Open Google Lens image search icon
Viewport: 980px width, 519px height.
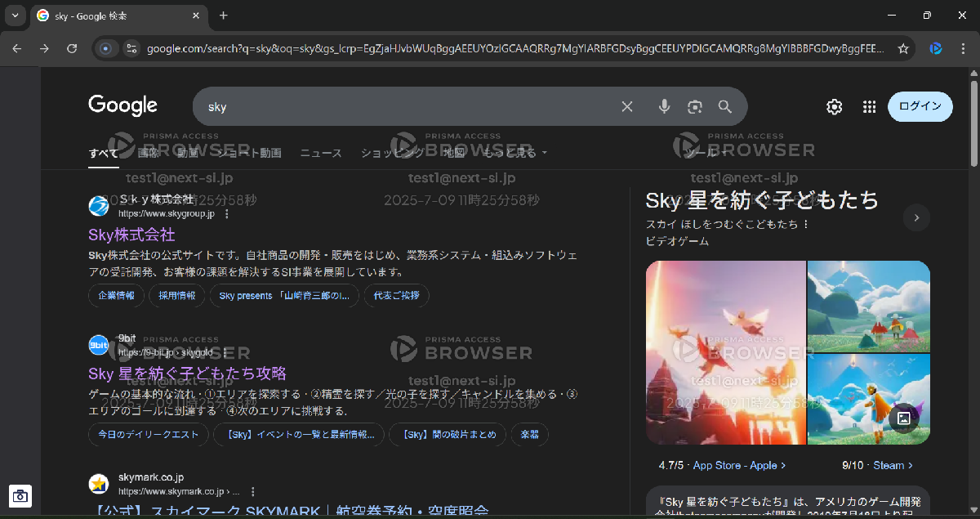pos(695,106)
